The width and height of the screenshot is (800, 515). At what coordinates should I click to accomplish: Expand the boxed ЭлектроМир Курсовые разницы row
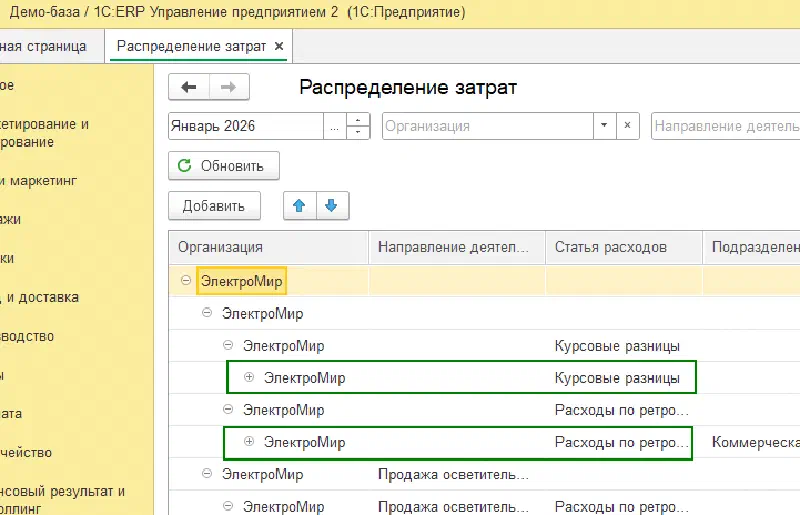point(249,377)
